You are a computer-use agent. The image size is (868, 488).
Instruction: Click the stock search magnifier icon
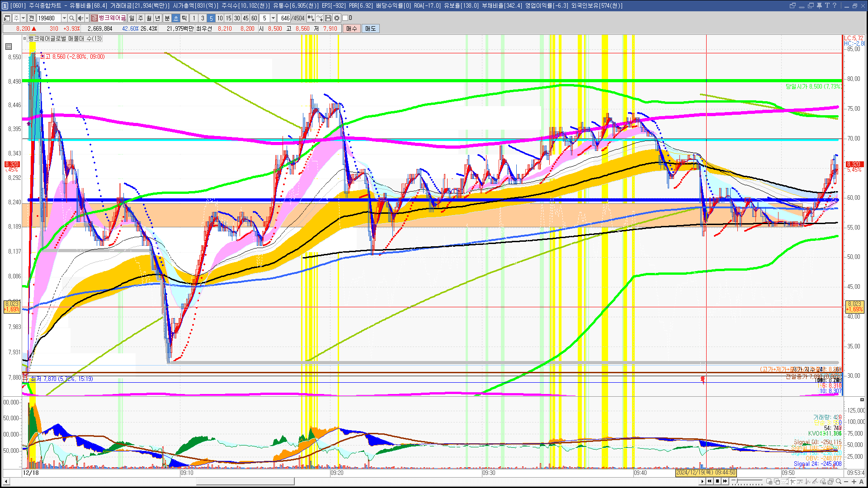71,18
